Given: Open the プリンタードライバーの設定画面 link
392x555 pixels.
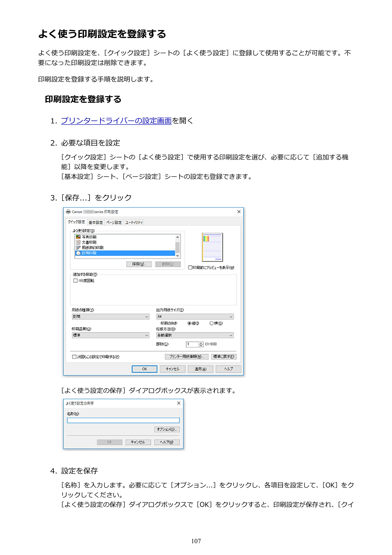Looking at the screenshot, I should 116,120.
